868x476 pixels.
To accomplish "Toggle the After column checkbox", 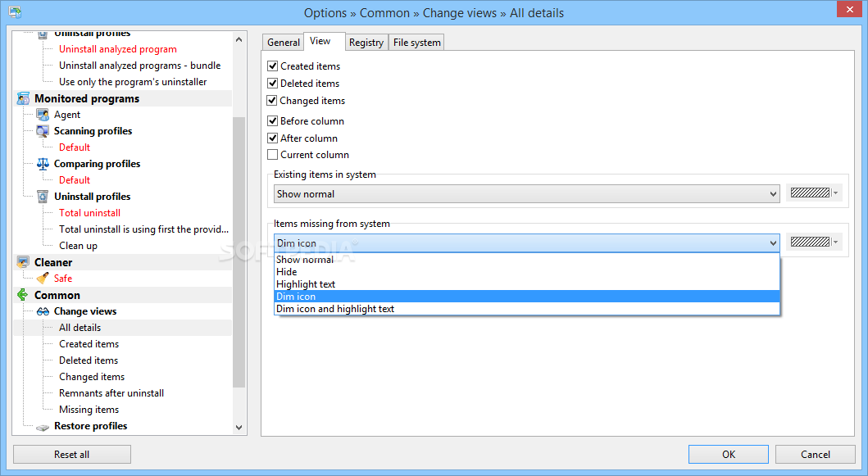I will tap(272, 138).
